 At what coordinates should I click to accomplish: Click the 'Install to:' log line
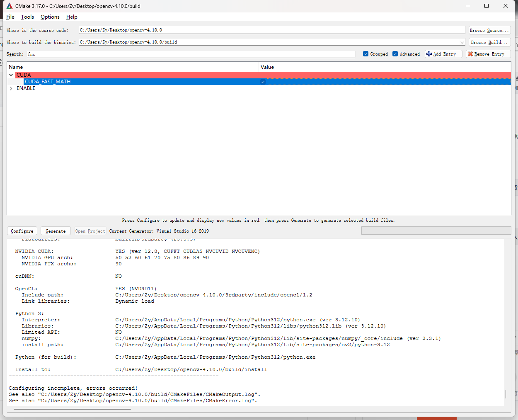point(141,369)
